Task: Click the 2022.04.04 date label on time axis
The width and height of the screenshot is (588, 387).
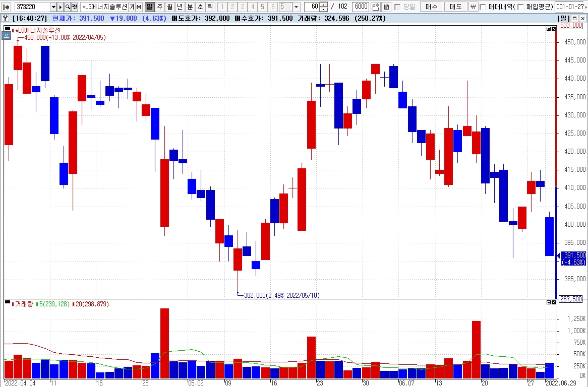Action: click(21, 383)
